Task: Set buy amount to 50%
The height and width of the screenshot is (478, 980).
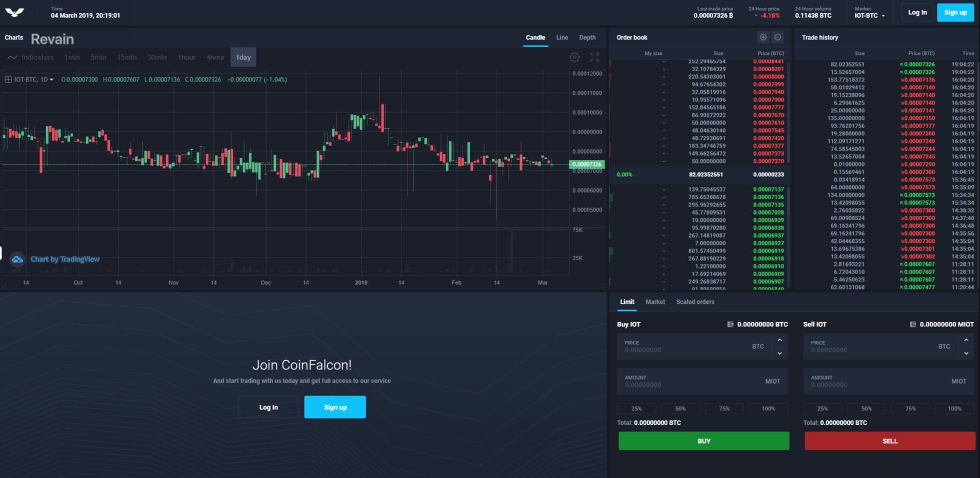Action: (681, 408)
